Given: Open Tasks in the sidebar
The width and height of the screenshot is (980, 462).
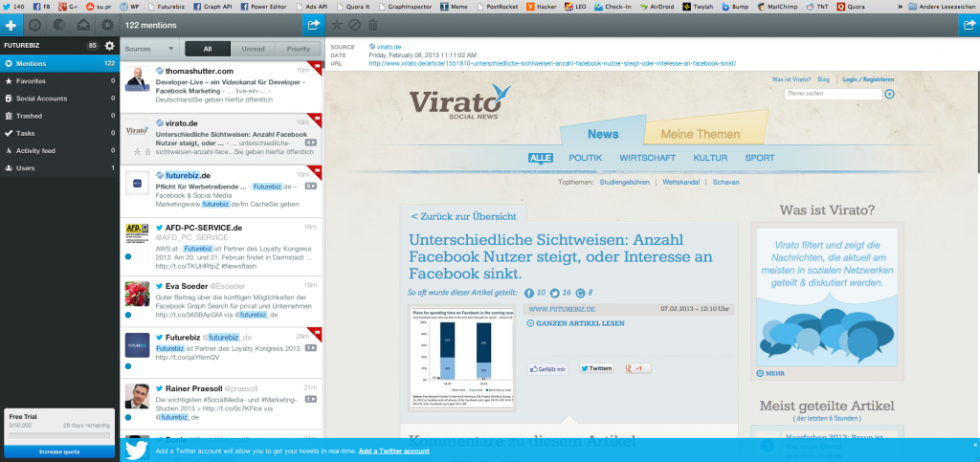Looking at the screenshot, I should tap(59, 133).
